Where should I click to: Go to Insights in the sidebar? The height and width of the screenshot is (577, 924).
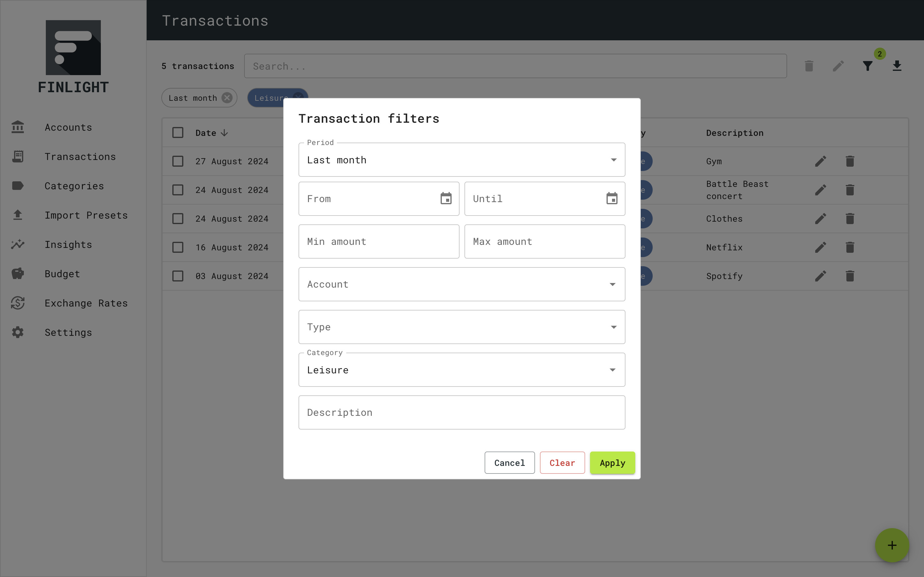click(x=68, y=245)
